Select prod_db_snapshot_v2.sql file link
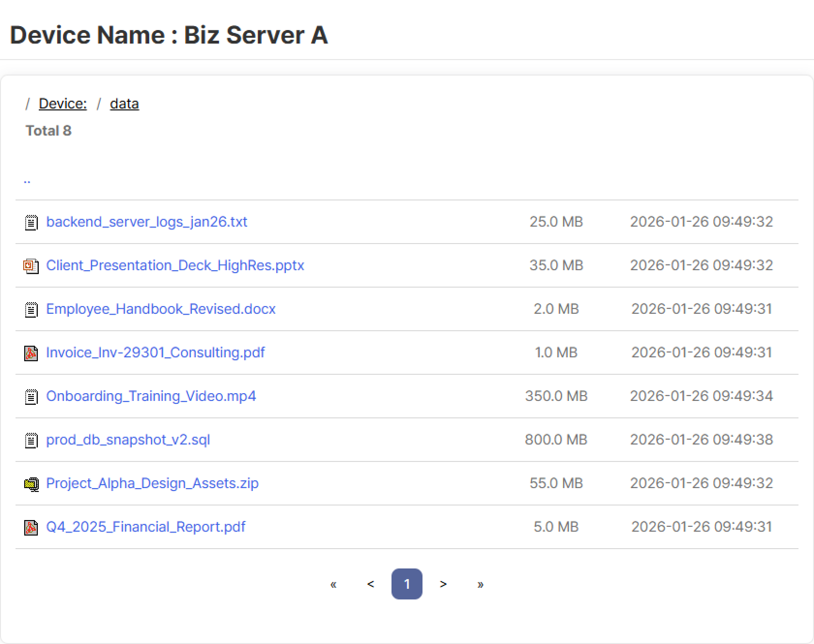 128,440
